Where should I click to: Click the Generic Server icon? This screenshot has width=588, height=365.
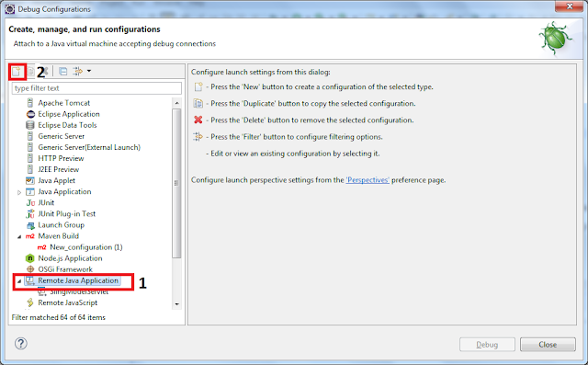30,136
